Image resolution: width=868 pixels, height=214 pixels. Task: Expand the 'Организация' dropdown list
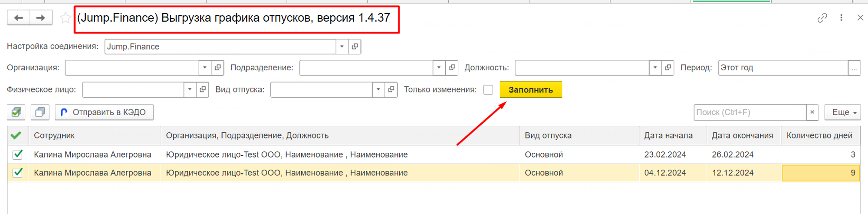point(205,68)
